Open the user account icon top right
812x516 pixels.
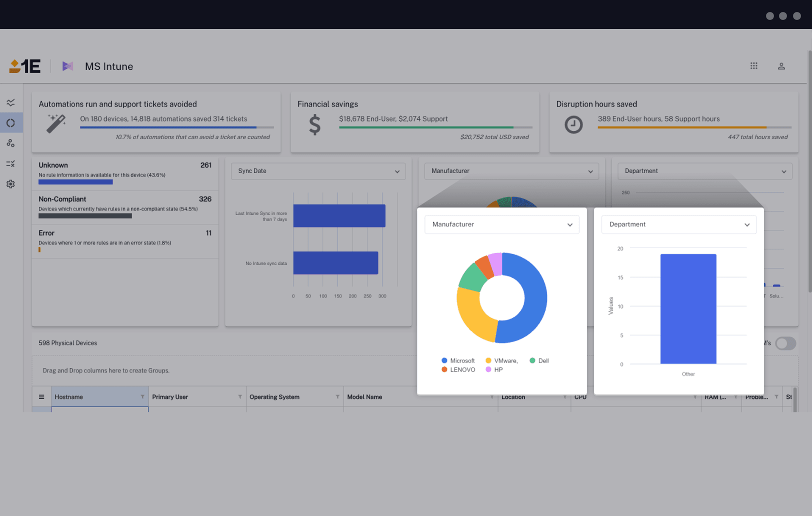[x=781, y=65]
